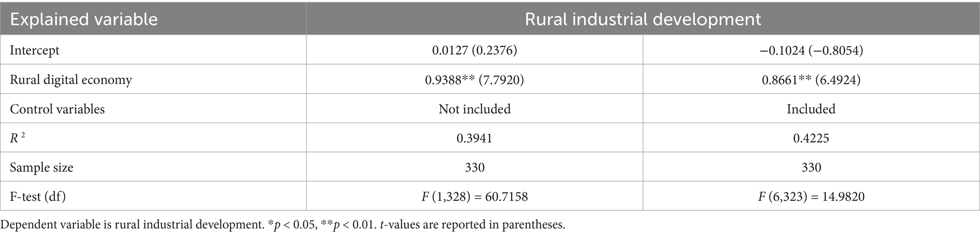980x236 pixels.
Task: Click intercept value 0.0127 (0.2376)
Action: pyautogui.click(x=474, y=50)
